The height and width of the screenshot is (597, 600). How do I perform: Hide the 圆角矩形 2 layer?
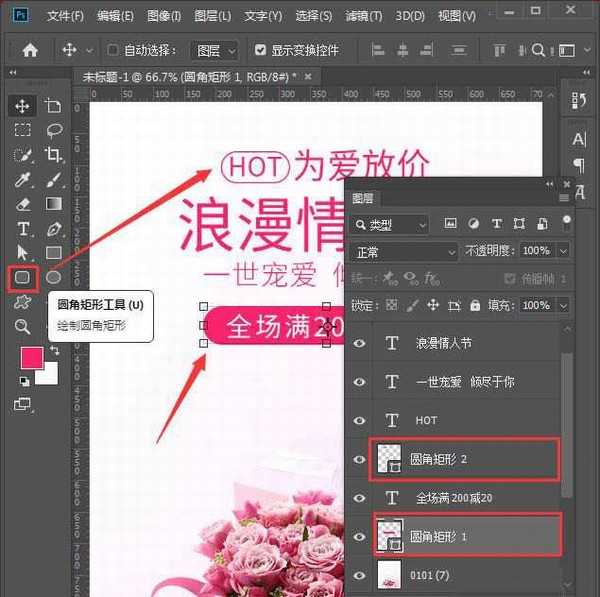pos(359,459)
